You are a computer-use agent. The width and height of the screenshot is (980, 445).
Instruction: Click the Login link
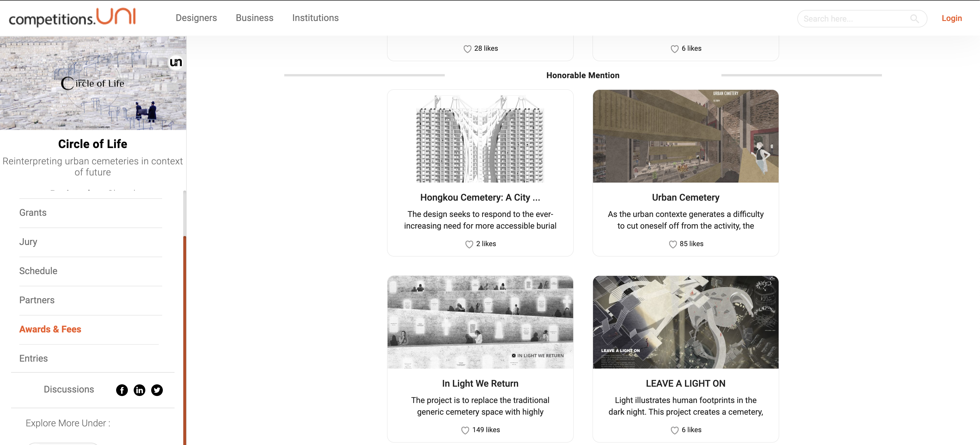point(951,18)
